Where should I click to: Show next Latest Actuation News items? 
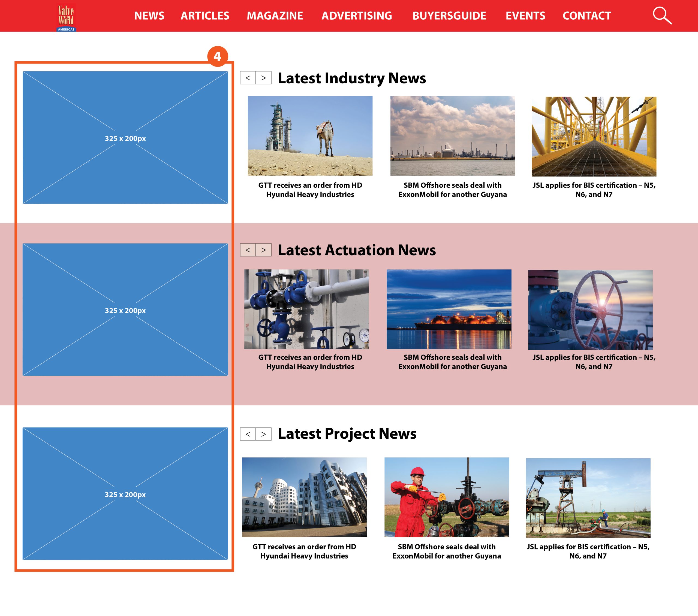(x=263, y=250)
